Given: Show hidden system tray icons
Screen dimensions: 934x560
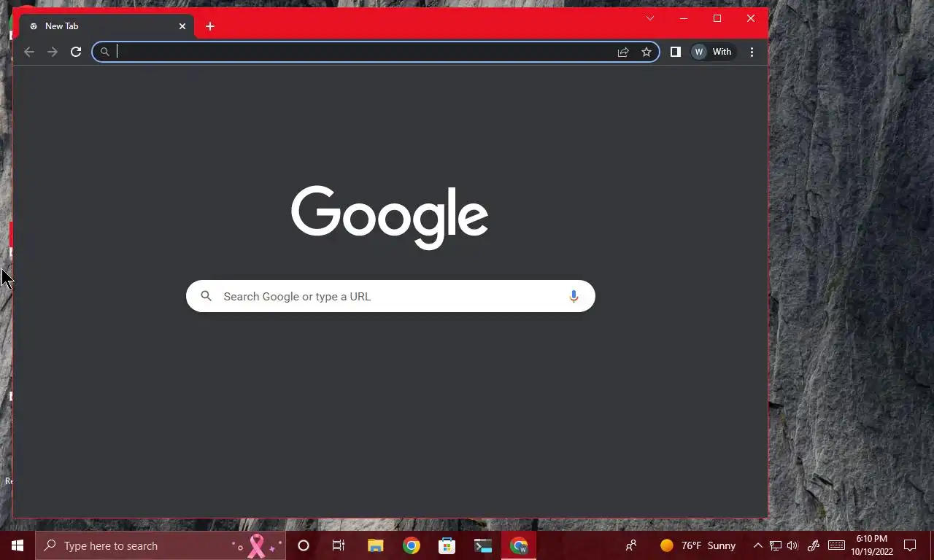Looking at the screenshot, I should [x=757, y=545].
